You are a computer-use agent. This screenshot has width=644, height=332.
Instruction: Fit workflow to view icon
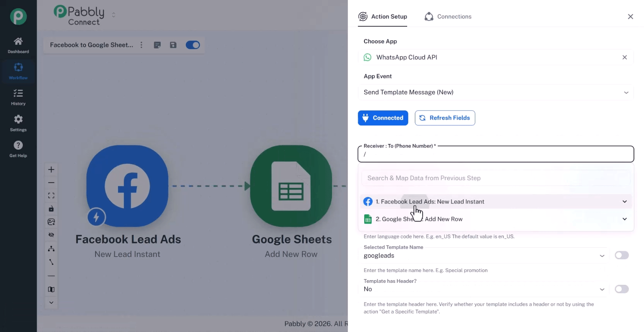51,196
